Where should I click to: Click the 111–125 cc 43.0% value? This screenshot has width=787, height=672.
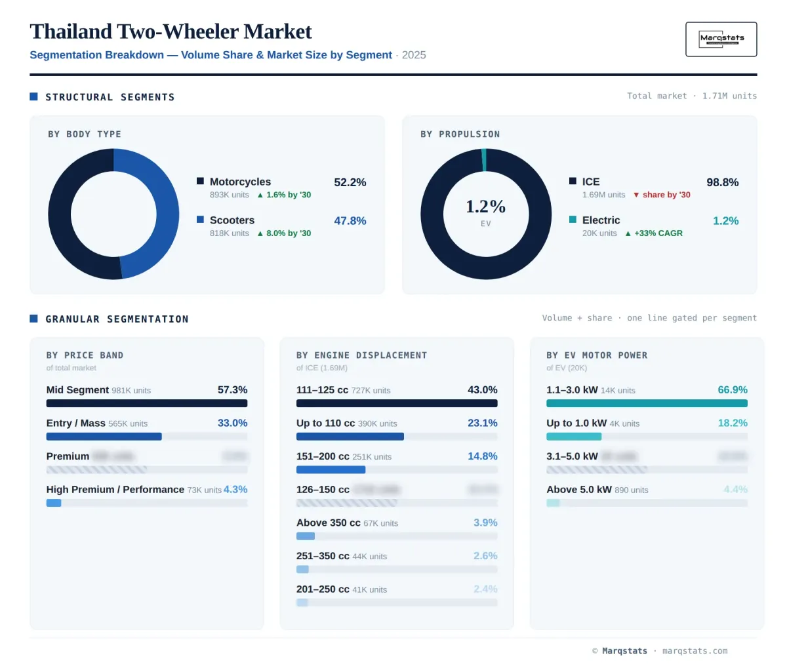tap(483, 390)
